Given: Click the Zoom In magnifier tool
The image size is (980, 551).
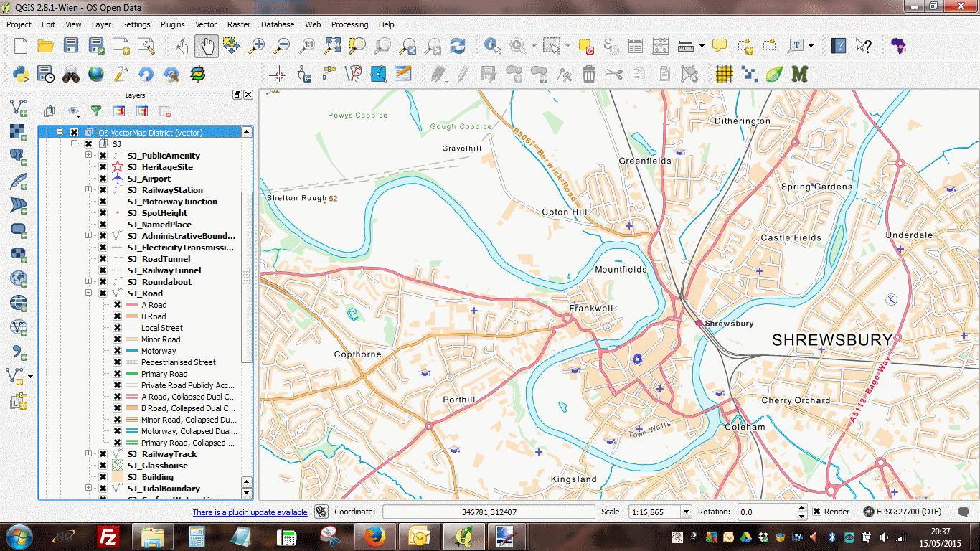Looking at the screenshot, I should click(256, 46).
